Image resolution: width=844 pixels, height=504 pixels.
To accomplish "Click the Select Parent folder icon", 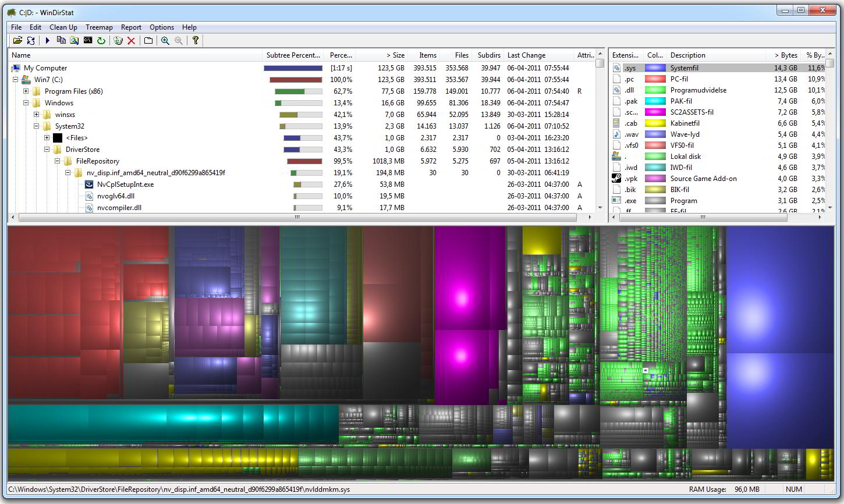I will point(148,41).
